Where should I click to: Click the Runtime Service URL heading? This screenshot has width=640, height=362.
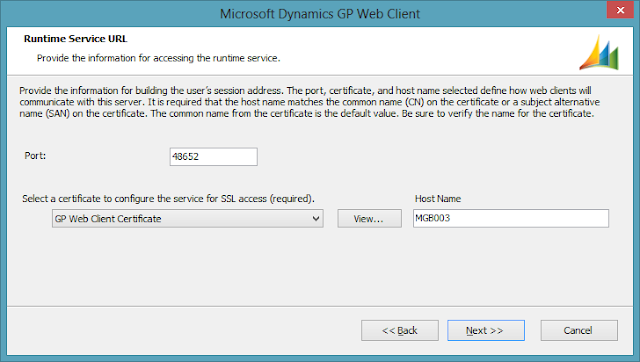[x=76, y=39]
